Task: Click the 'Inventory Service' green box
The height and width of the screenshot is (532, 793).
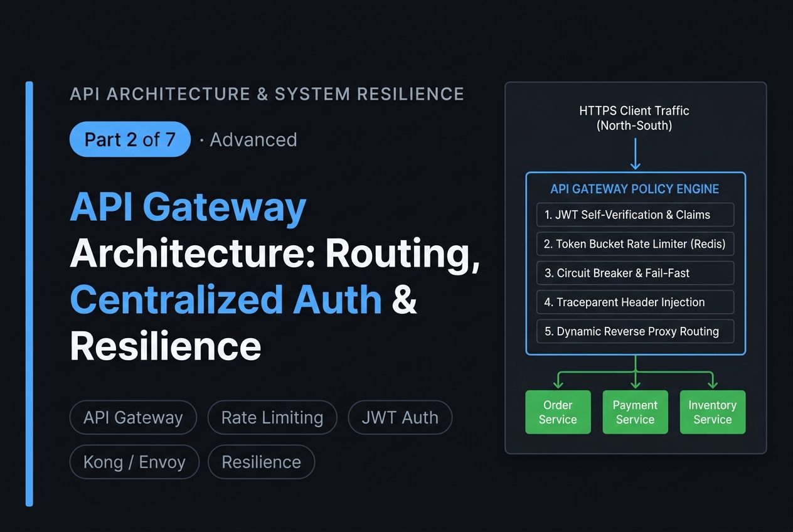Action: point(713,412)
